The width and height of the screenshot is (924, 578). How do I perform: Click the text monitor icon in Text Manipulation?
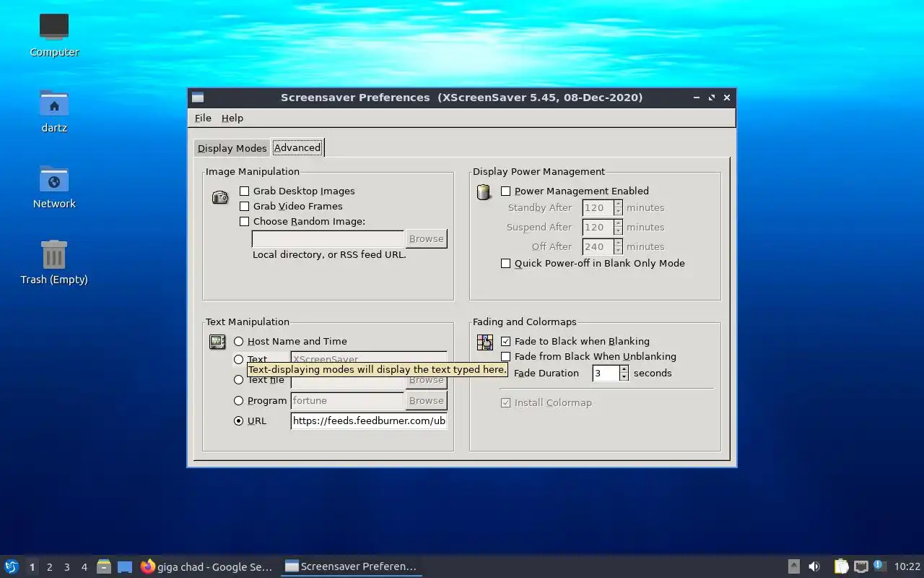pos(217,342)
